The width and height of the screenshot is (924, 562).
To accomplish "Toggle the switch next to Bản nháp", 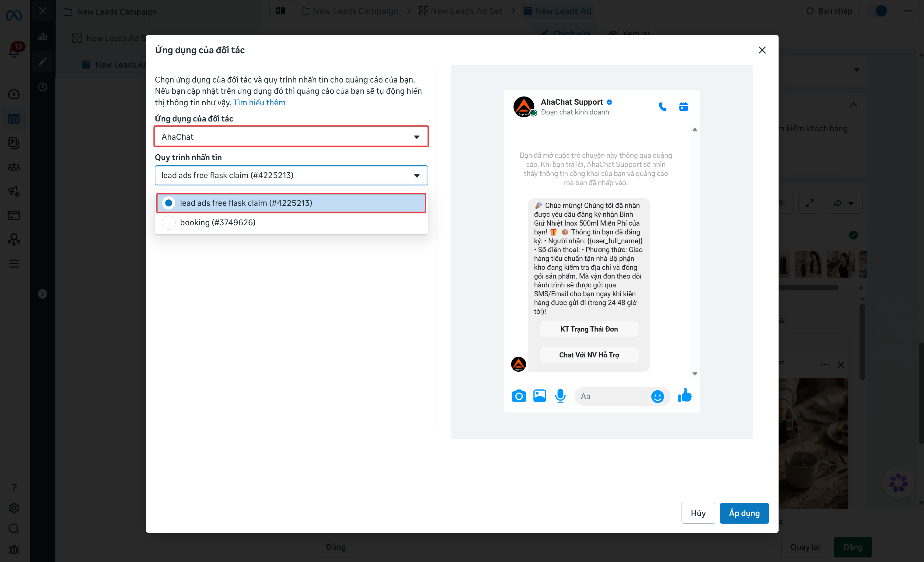I will (x=876, y=11).
